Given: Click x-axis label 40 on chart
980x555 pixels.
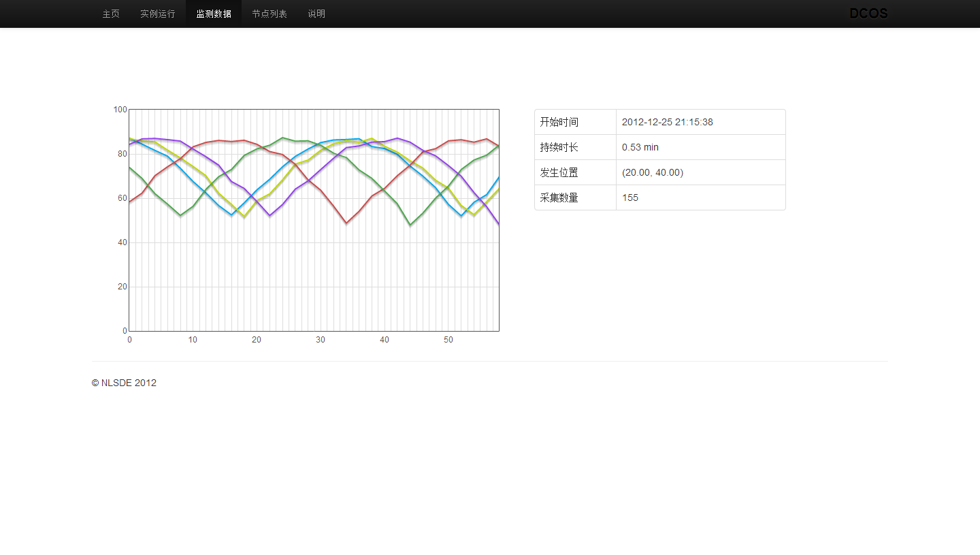Looking at the screenshot, I should click(385, 340).
